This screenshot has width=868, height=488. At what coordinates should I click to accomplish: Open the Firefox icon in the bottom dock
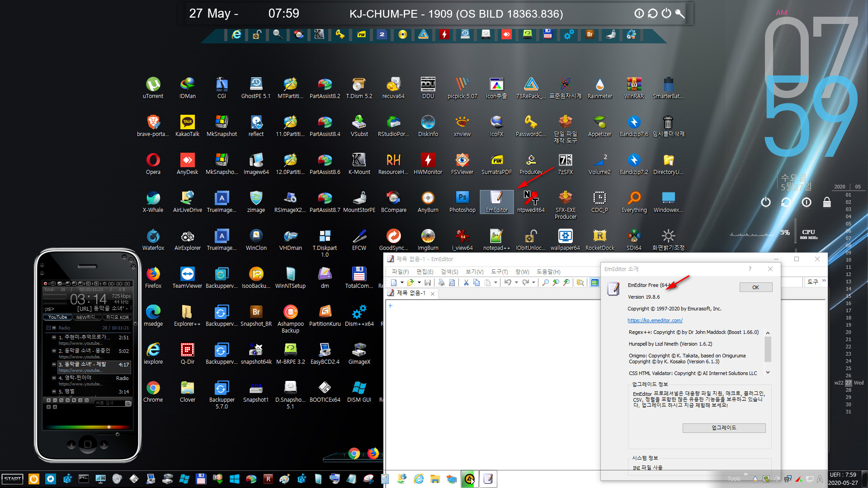coord(373,453)
